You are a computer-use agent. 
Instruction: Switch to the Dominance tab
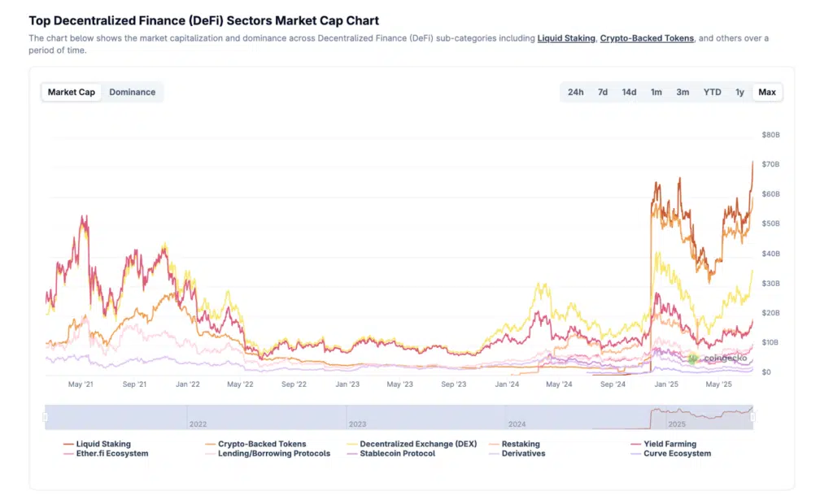[x=132, y=92]
